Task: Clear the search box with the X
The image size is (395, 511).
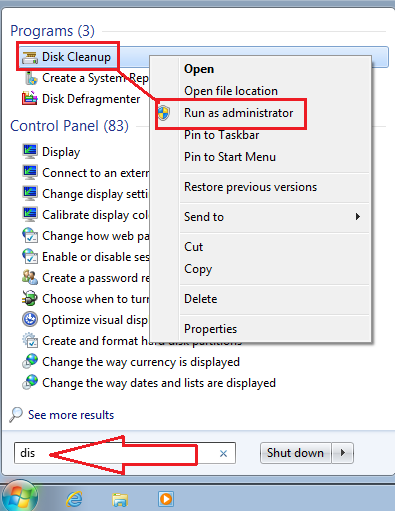Action: point(223,453)
